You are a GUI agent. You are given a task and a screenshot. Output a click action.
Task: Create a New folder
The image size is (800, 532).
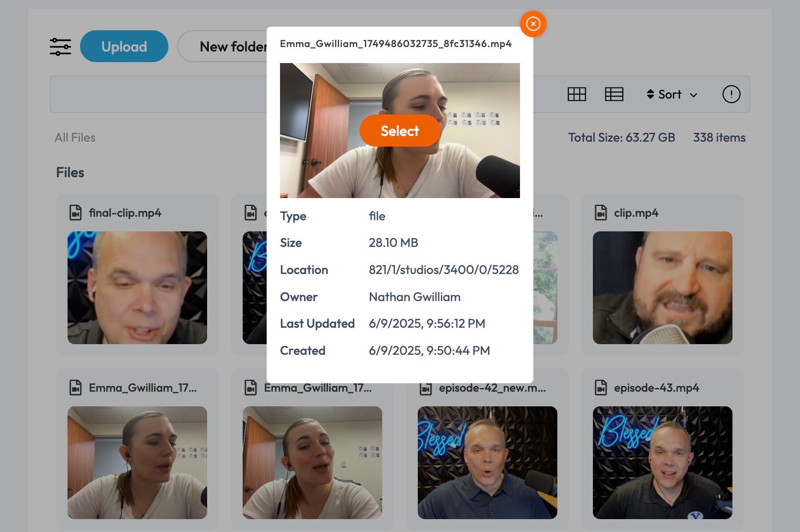click(223, 46)
